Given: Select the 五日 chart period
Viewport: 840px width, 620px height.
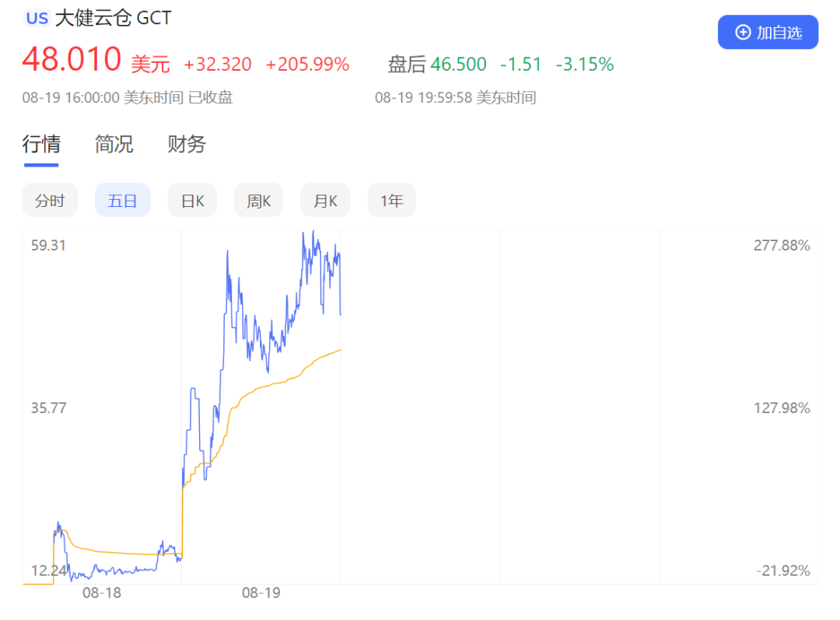Looking at the screenshot, I should pos(122,201).
